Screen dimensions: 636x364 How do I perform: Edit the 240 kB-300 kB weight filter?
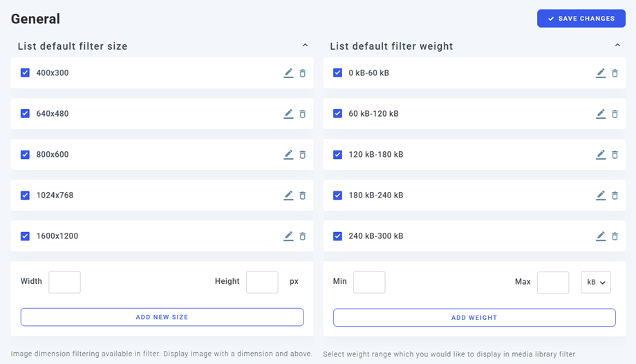tap(601, 236)
